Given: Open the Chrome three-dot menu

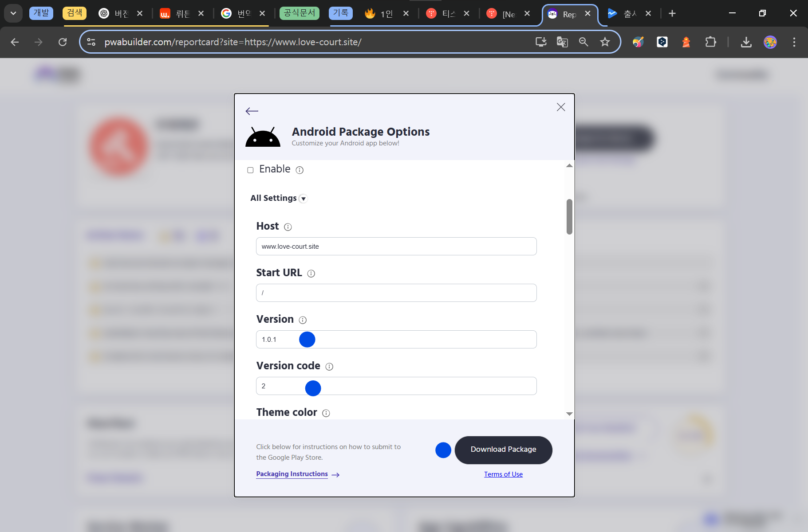Looking at the screenshot, I should (x=794, y=42).
